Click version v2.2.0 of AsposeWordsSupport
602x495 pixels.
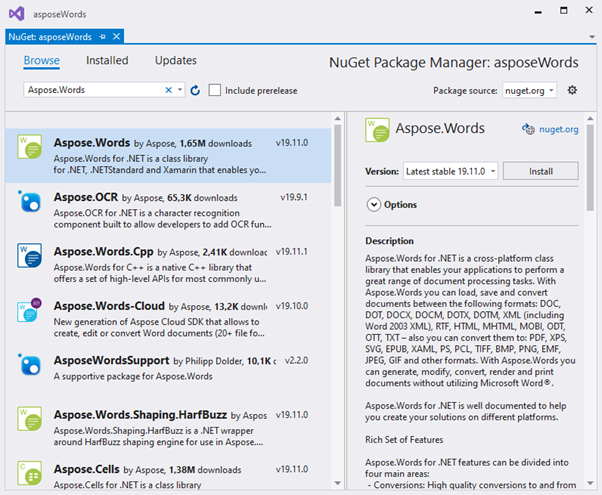(x=296, y=361)
